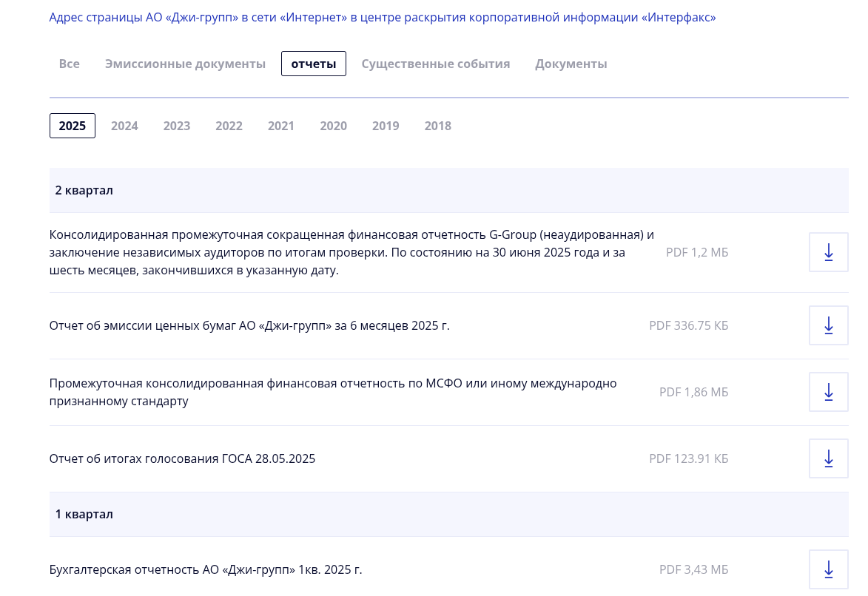Select the 2018 year filter
Image resolution: width=868 pixels, height=596 pixels.
437,126
